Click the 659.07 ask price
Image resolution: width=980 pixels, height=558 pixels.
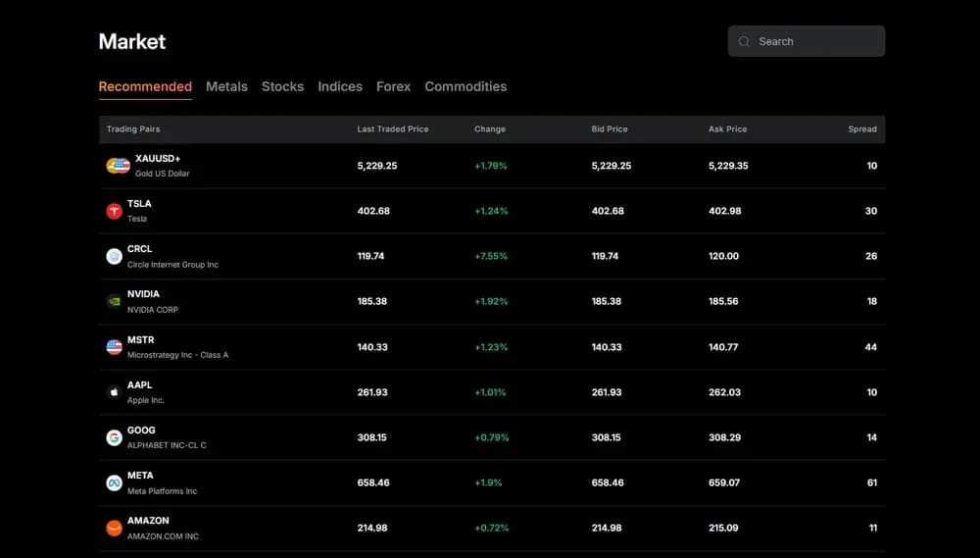(724, 482)
